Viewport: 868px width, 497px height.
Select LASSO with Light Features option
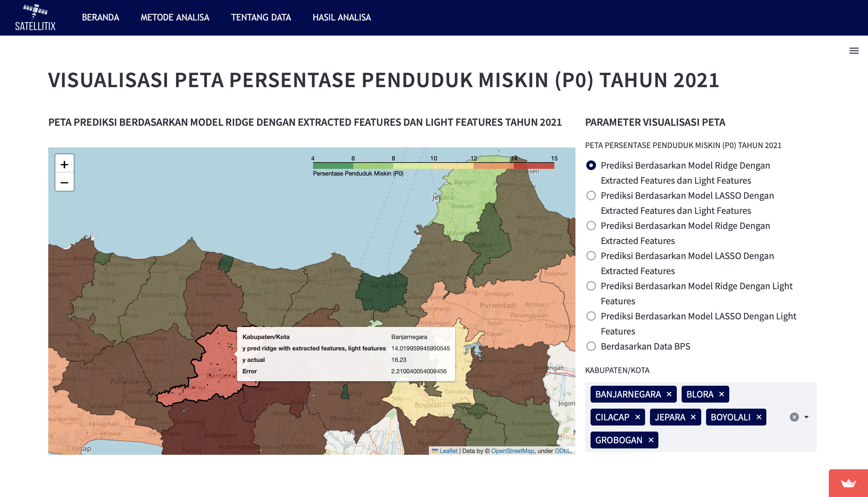pos(591,316)
